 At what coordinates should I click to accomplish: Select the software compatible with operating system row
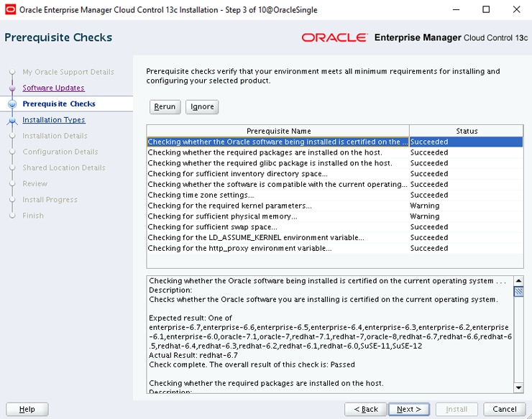pos(335,184)
